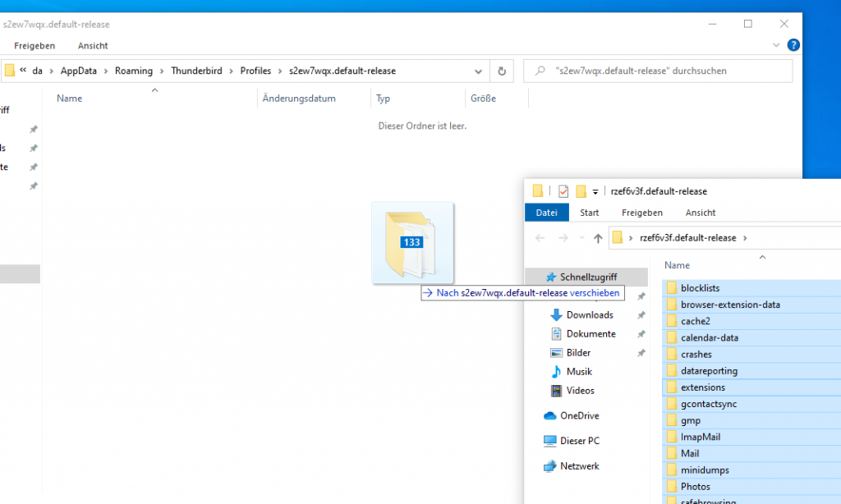Click Profiles in the address breadcrumb
The height and width of the screenshot is (504, 841).
255,71
